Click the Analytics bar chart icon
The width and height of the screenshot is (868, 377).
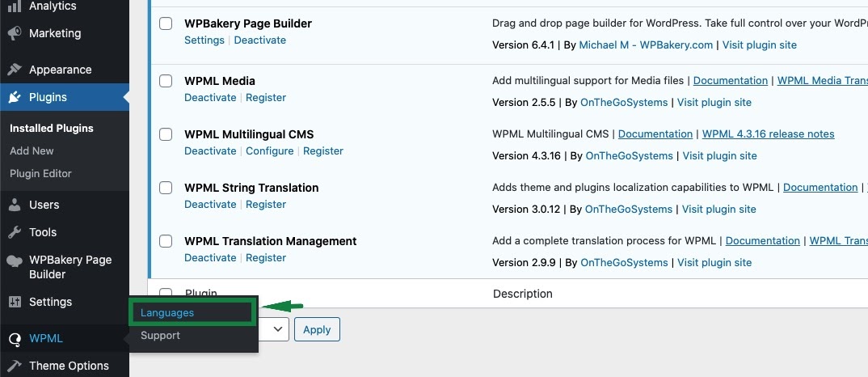[x=15, y=6]
